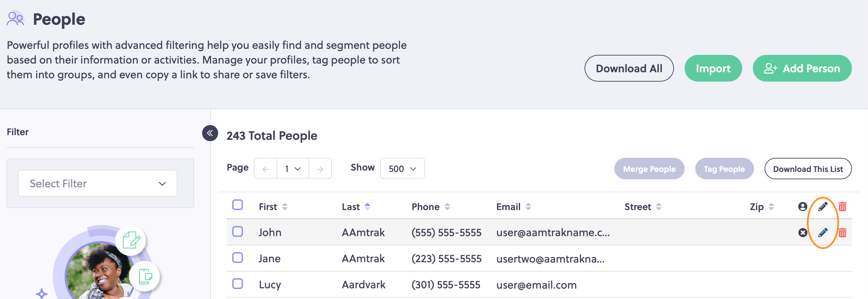This screenshot has width=868, height=299.
Task: Click phone (301) 555-5555 cell
Action: click(445, 285)
